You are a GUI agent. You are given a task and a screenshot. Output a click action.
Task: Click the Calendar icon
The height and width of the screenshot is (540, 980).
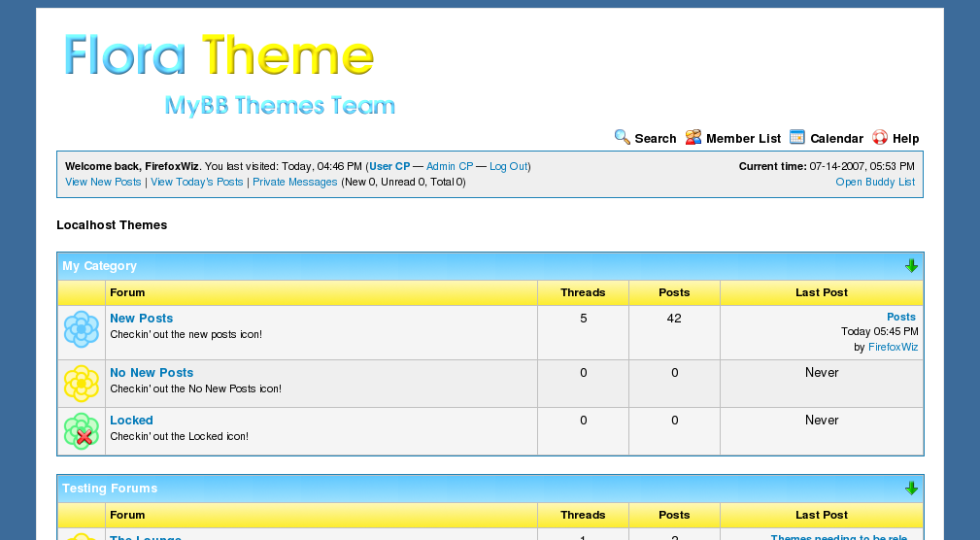click(x=797, y=137)
